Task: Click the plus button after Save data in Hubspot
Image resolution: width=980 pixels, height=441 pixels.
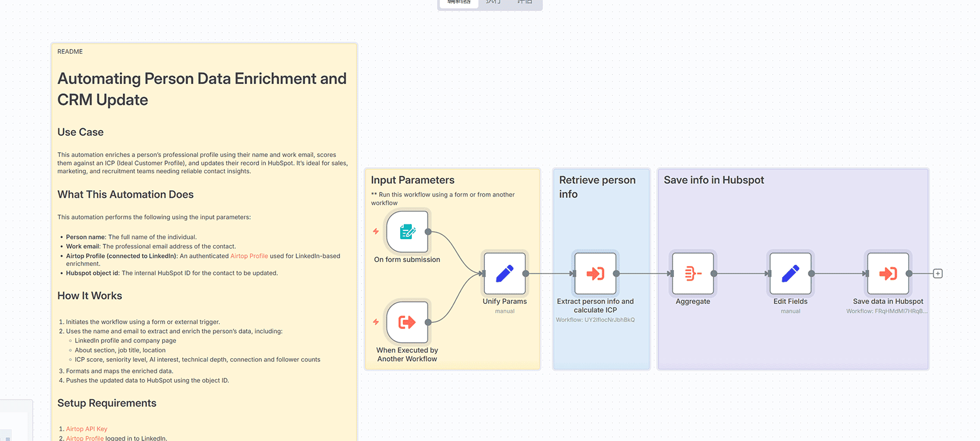Action: [x=937, y=273]
